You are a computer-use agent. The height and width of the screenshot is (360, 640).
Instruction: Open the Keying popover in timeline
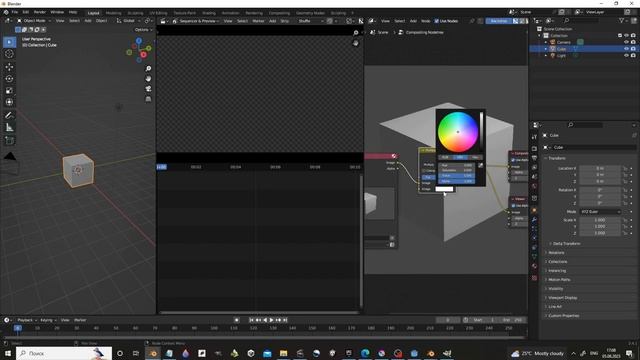click(x=48, y=320)
